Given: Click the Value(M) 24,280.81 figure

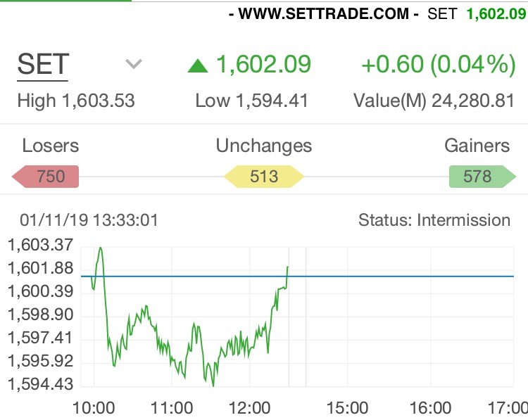Looking at the screenshot, I should pyautogui.click(x=434, y=101).
